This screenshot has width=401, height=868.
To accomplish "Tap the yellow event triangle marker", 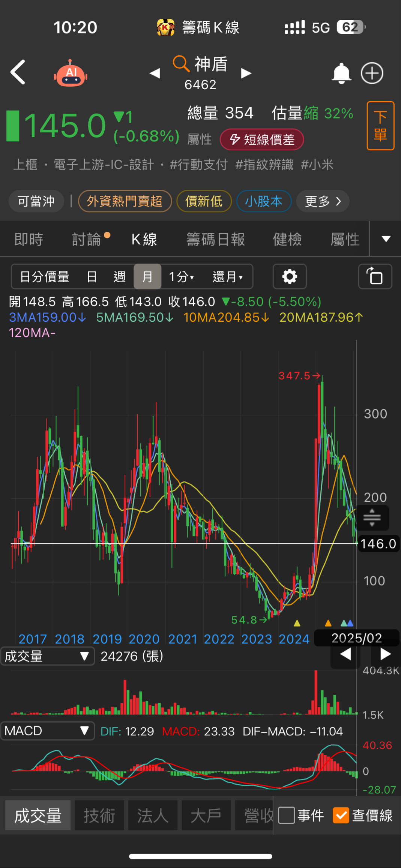I will 297,623.
